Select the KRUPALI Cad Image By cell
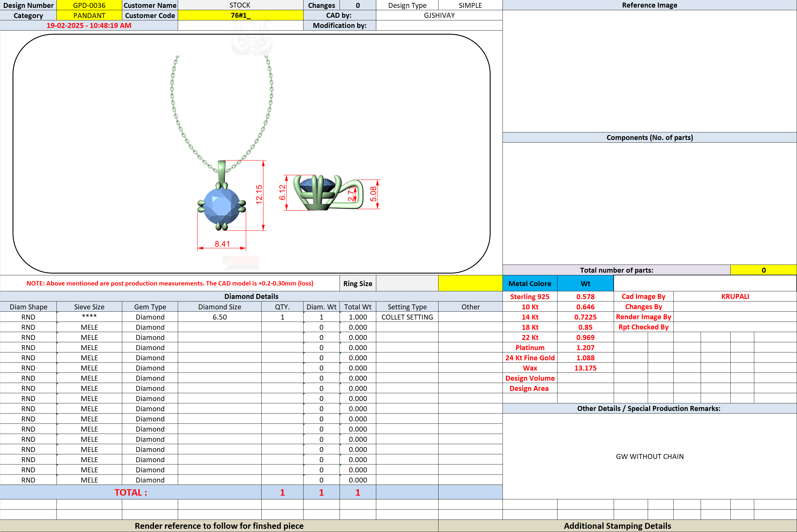This screenshot has height=532, width=797. (735, 297)
